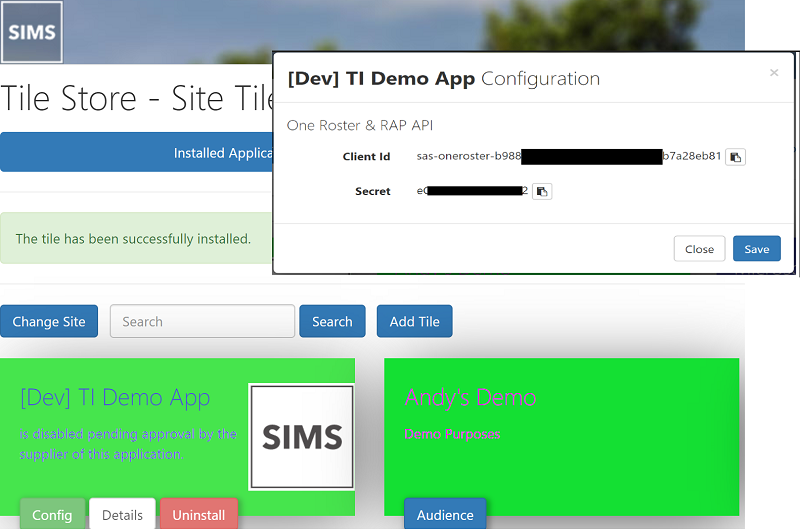This screenshot has height=531, width=800.
Task: Select the Client Id value text
Action: [x=569, y=156]
